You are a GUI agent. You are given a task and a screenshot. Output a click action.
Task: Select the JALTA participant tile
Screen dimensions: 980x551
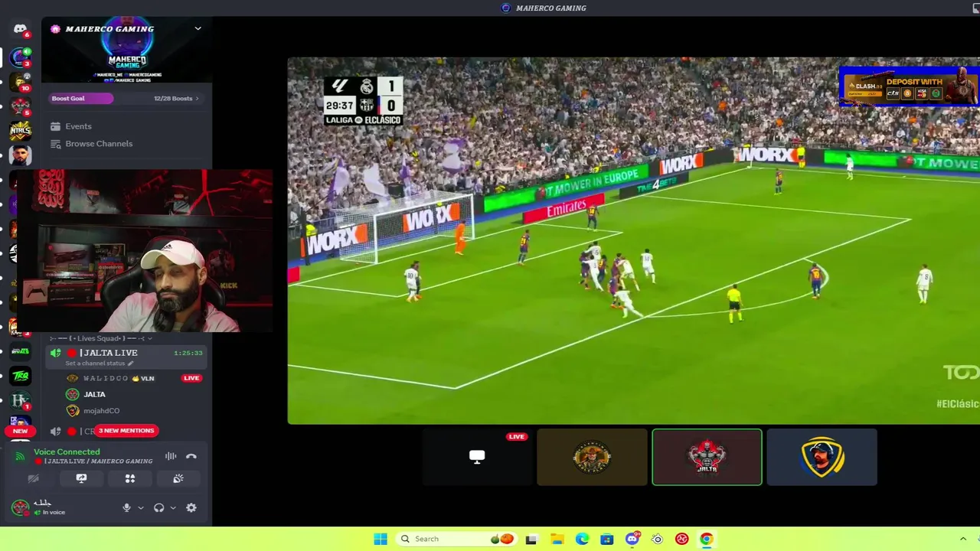(707, 457)
